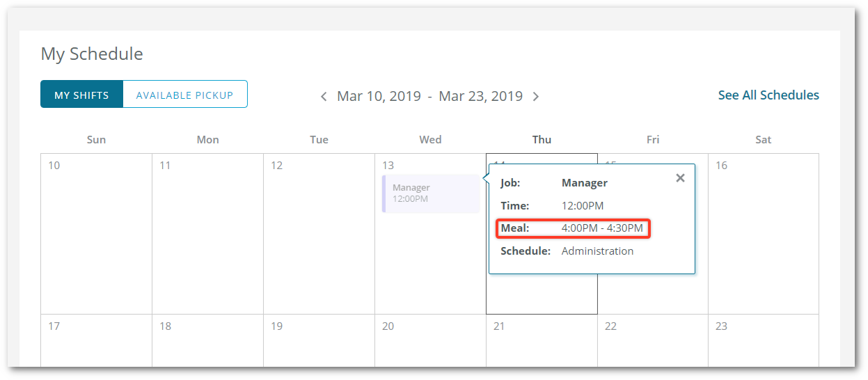Select the Thursday 21 calendar cell
Viewport: 868px width, 380px height.
[542, 340]
